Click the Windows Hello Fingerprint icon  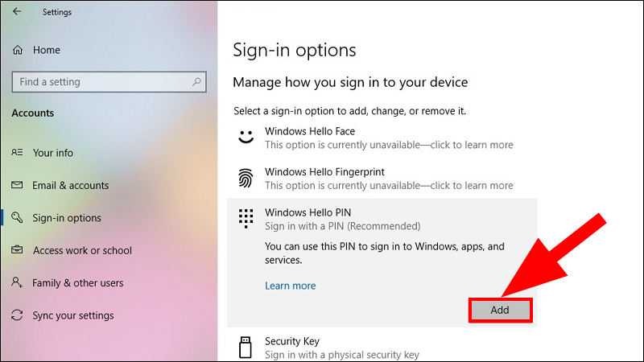click(x=246, y=178)
